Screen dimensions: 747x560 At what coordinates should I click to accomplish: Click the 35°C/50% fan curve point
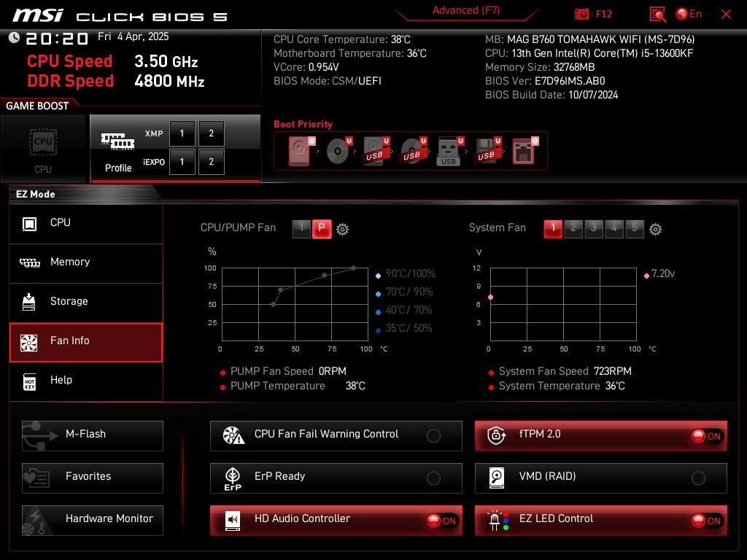(x=273, y=304)
